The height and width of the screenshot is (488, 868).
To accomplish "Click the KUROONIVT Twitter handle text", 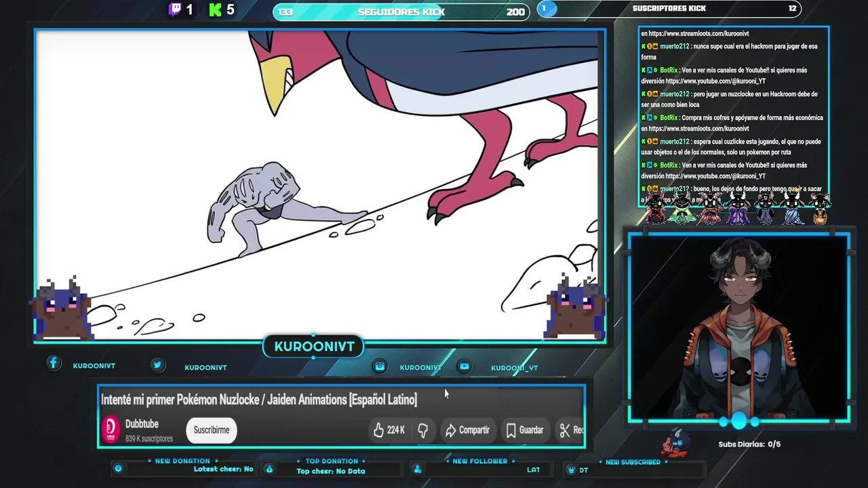I will (x=205, y=367).
